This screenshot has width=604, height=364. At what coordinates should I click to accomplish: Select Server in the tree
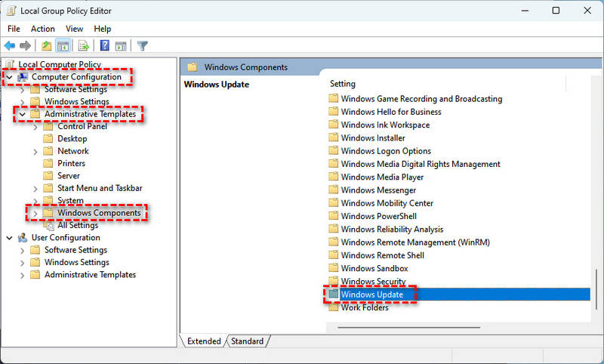point(69,176)
